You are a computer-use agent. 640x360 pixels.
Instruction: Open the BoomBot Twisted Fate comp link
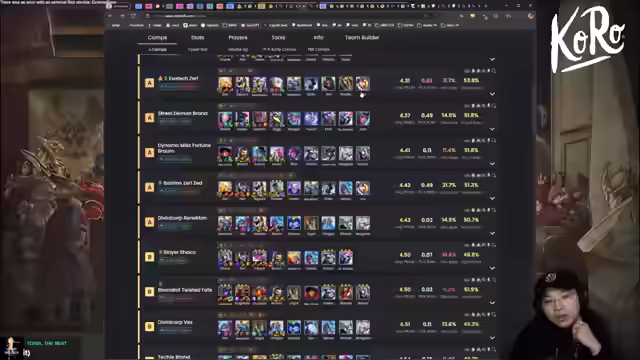[185, 290]
